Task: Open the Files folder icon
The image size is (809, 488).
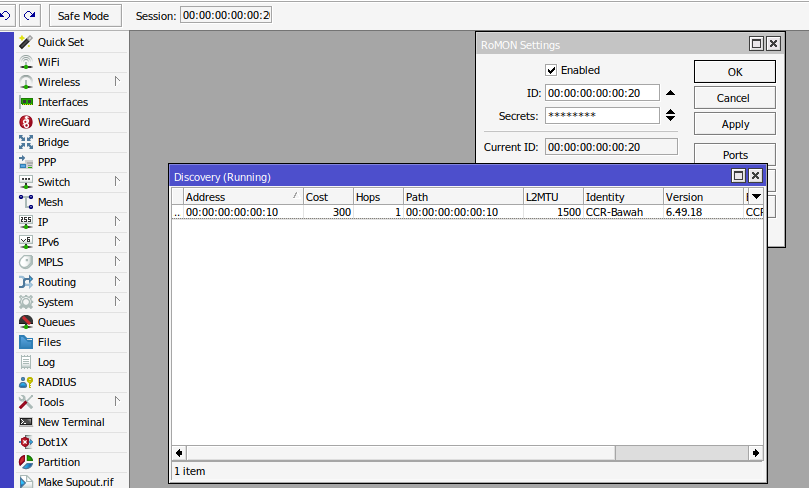Action: [26, 342]
